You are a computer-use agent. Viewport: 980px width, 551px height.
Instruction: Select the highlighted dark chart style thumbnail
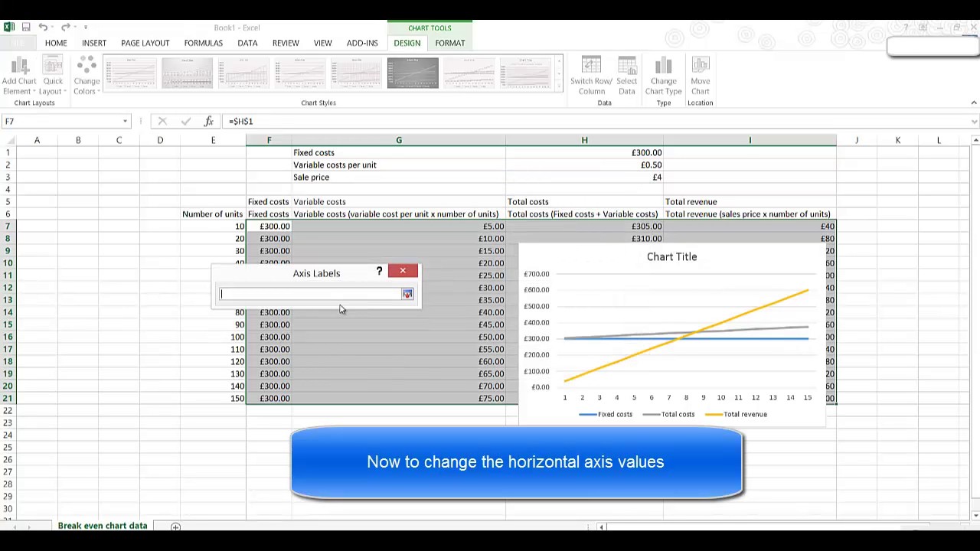(x=413, y=73)
